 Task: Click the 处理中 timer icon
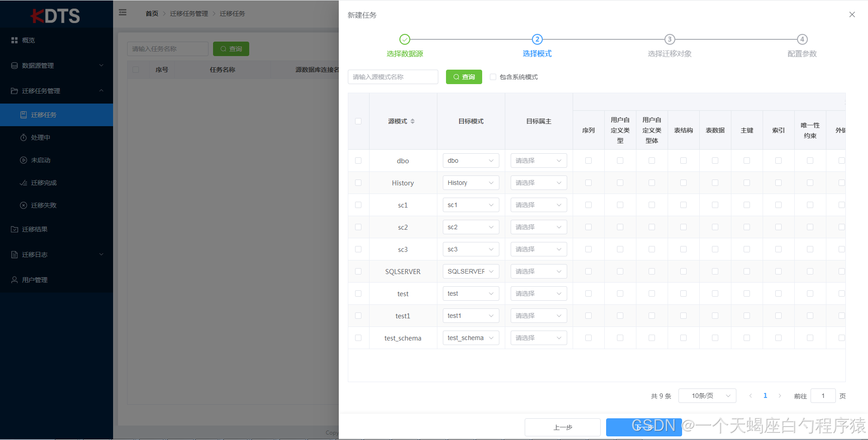[24, 137]
